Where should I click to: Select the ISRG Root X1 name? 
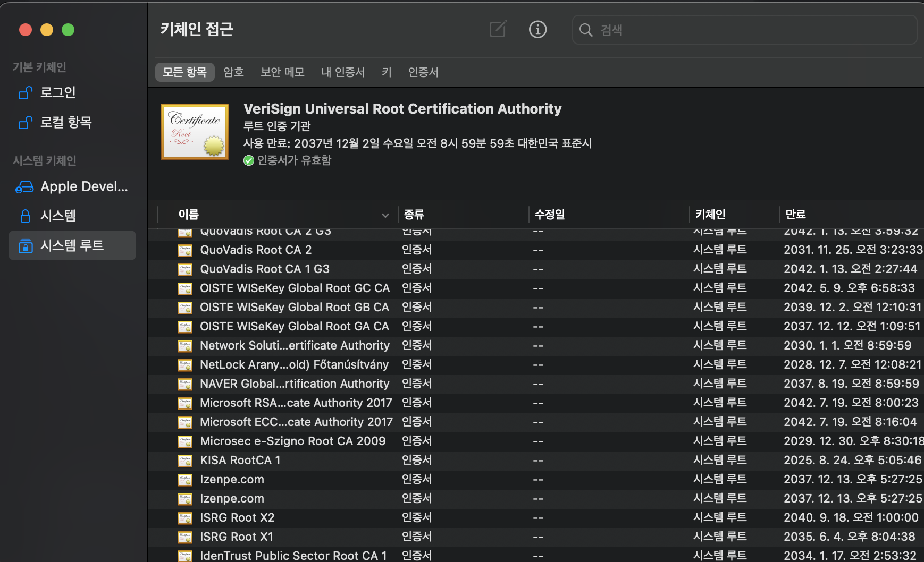point(237,537)
